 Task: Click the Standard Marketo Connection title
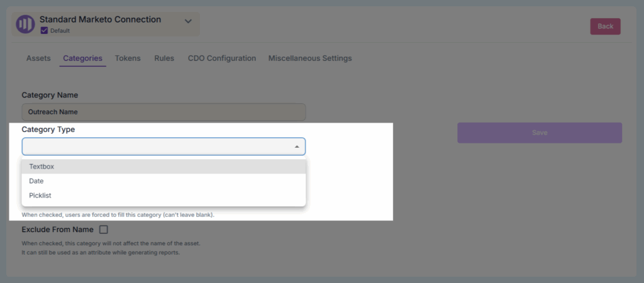point(100,19)
